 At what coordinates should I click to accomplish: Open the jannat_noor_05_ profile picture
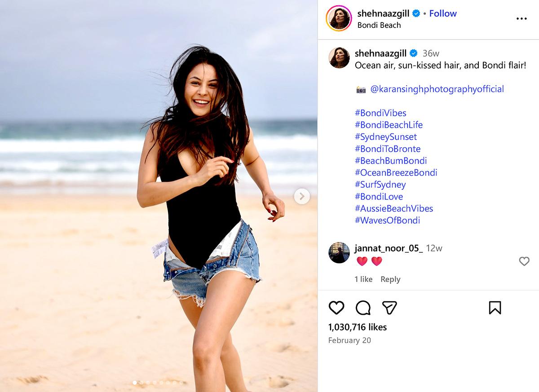click(x=339, y=252)
